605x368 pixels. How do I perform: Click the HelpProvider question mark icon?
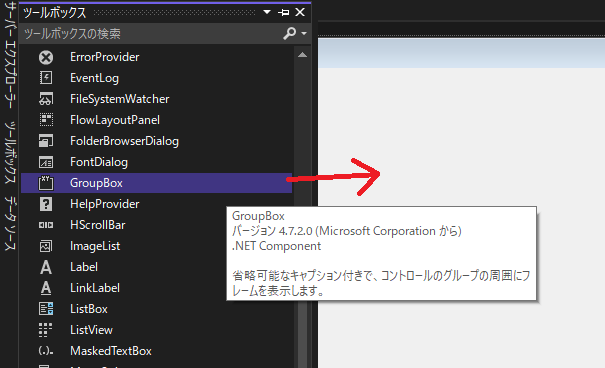(x=46, y=204)
